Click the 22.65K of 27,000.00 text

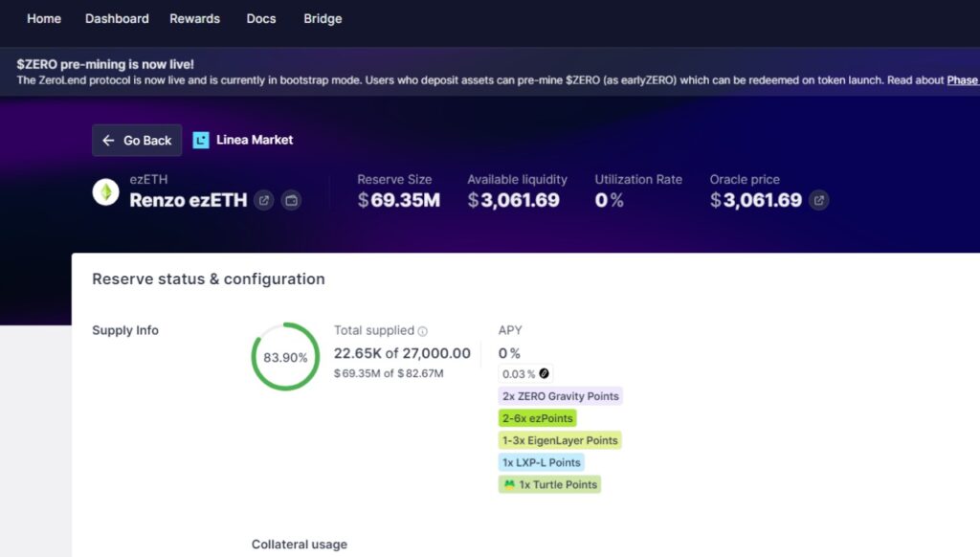point(402,353)
